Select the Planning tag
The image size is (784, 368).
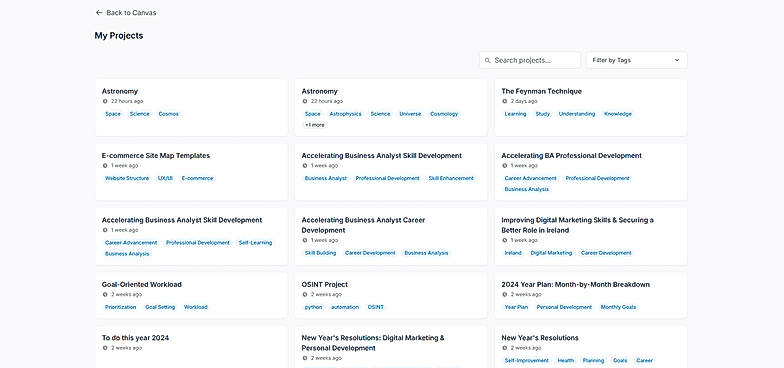594,360
